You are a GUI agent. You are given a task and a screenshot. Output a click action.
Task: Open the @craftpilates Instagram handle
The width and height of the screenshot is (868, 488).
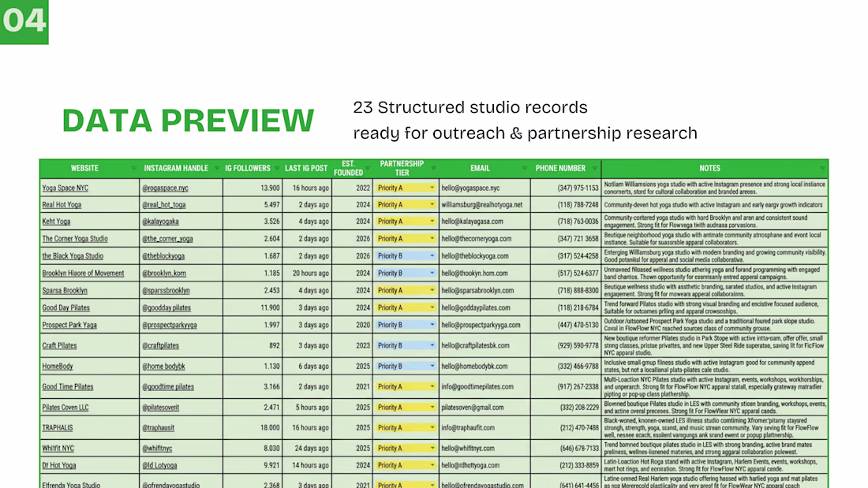tap(160, 345)
